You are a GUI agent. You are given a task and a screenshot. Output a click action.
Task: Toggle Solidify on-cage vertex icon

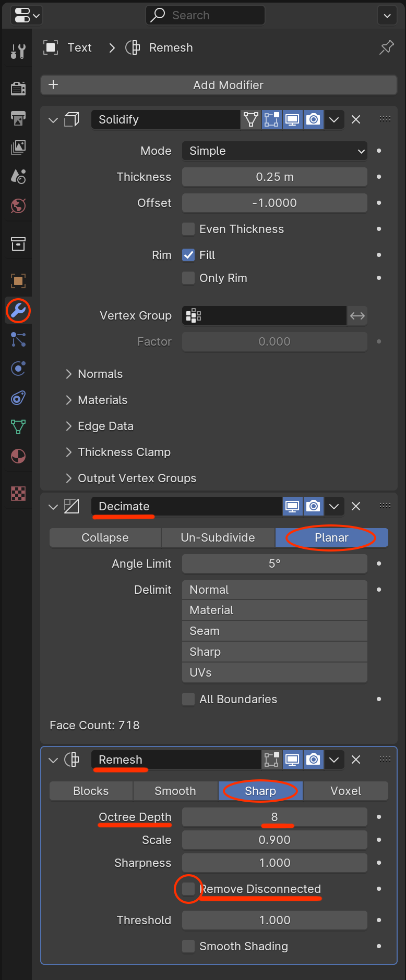tap(251, 119)
